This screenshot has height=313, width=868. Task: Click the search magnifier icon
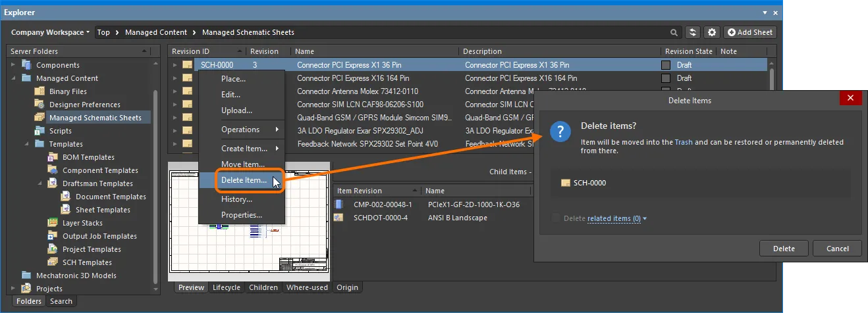[x=674, y=32]
